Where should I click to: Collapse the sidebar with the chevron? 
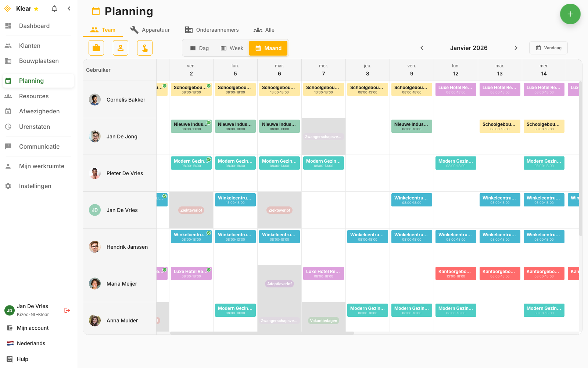69,8
